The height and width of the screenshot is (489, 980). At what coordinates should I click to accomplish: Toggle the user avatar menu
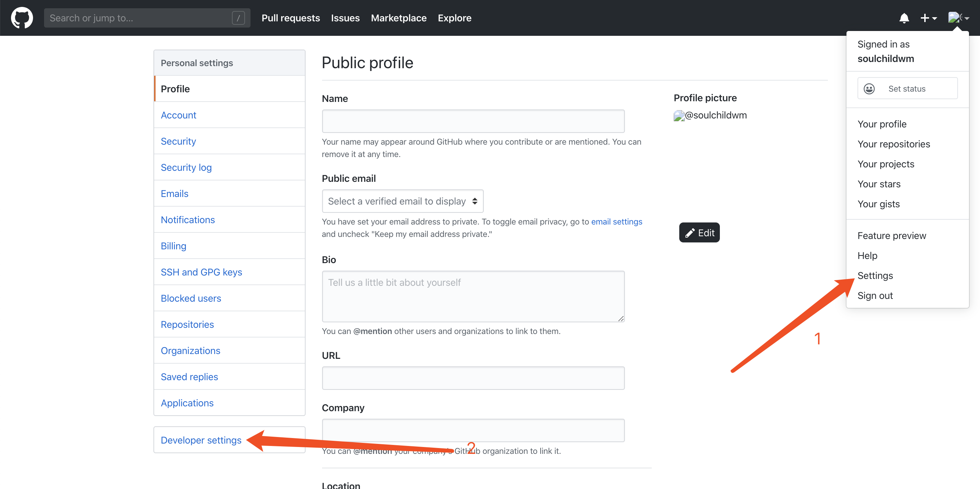tap(958, 18)
